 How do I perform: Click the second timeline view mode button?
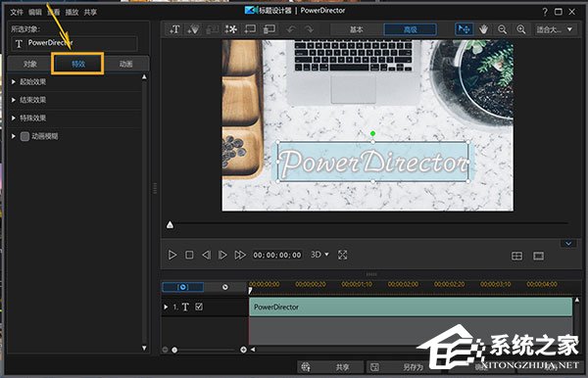225,287
